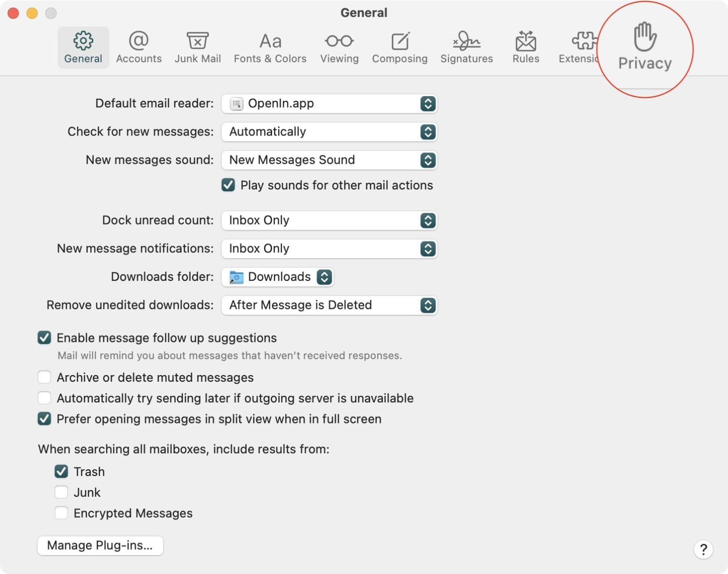728x574 pixels.
Task: Click the Rules envelope icon
Action: point(526,45)
